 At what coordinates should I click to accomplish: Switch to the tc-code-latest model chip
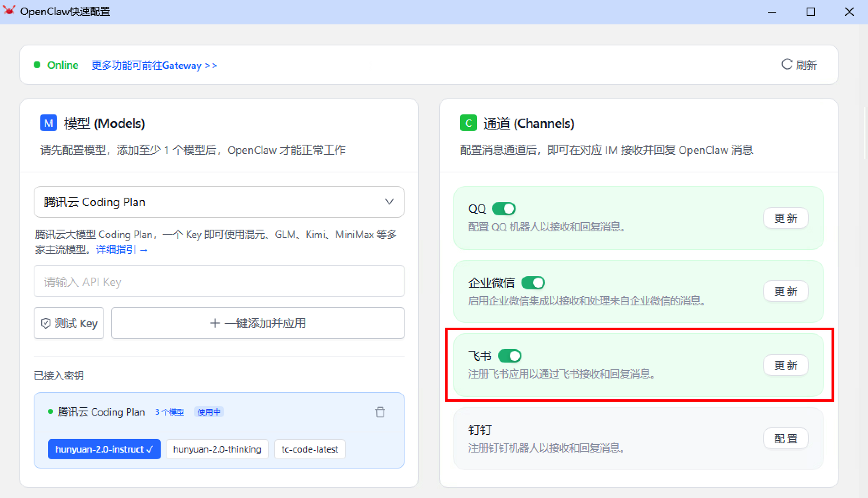click(x=310, y=449)
